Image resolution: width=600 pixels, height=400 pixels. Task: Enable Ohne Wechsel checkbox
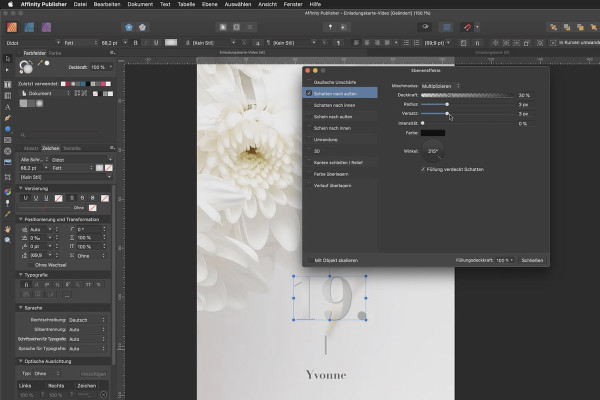click(x=31, y=265)
